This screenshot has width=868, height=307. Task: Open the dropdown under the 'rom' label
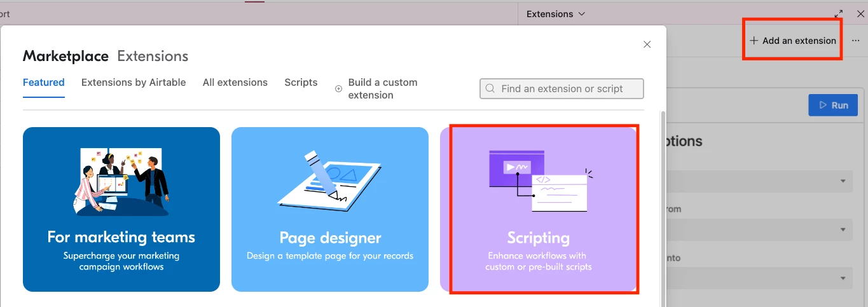pyautogui.click(x=759, y=229)
